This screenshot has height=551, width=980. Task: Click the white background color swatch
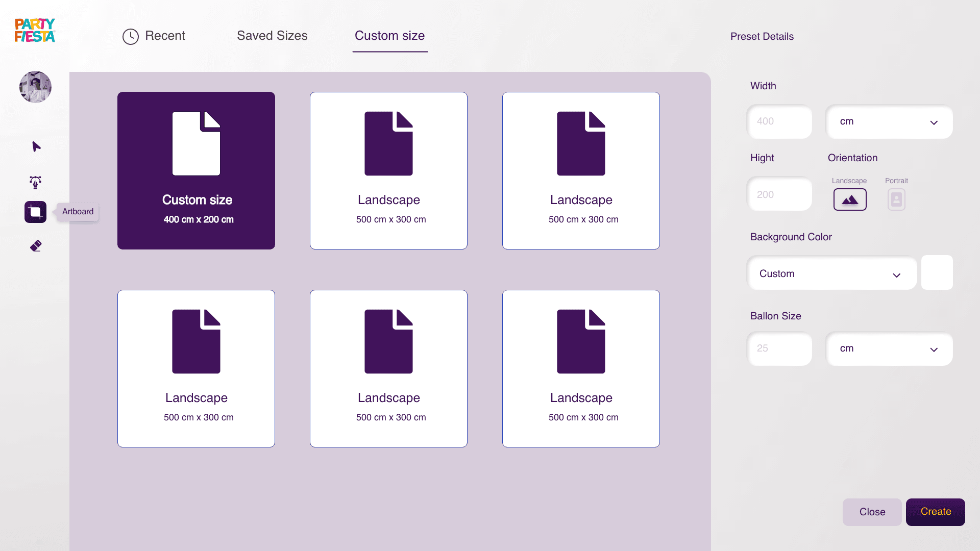tap(937, 273)
